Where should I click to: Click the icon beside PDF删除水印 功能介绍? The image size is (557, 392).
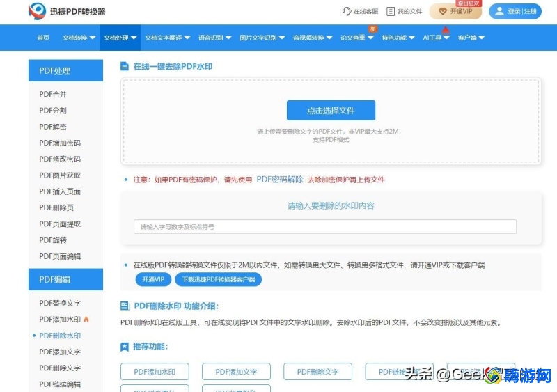125,306
